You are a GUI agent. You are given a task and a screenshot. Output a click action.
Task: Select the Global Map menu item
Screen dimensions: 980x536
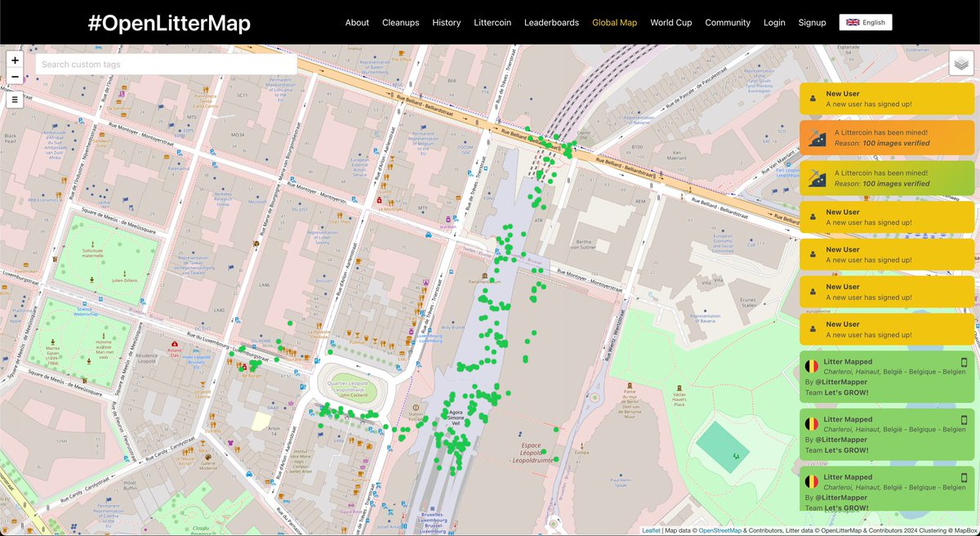615,22
